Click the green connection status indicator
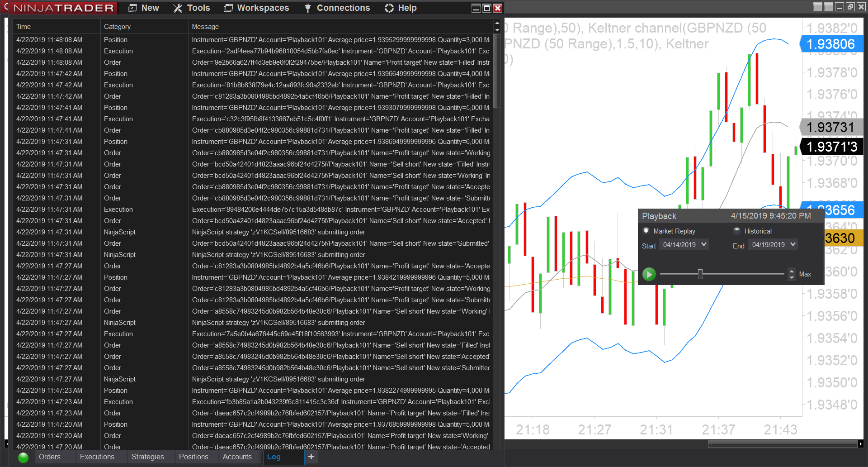The image size is (868, 467). (x=23, y=457)
